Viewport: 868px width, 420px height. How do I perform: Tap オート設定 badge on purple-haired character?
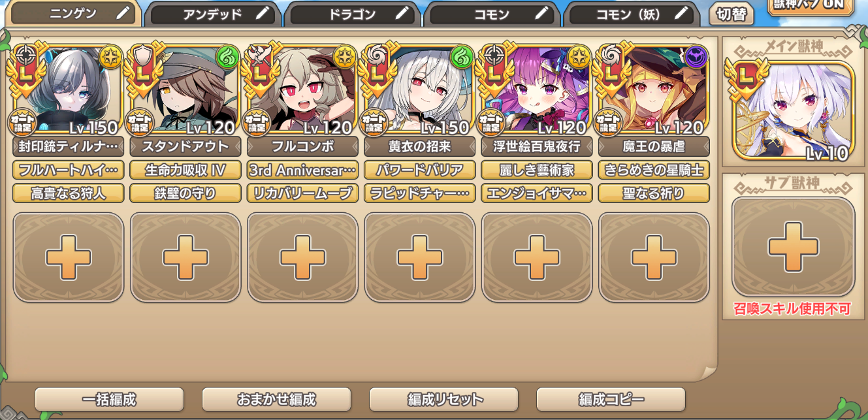coord(491,123)
